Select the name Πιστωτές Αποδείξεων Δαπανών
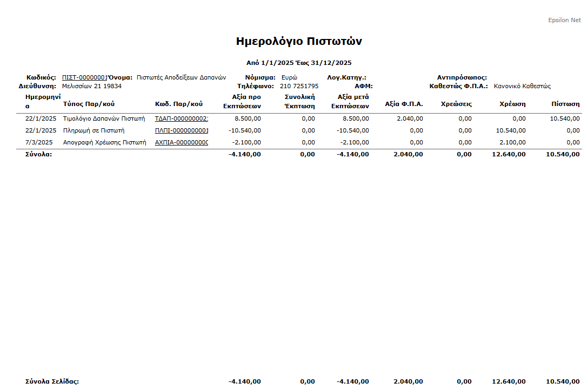 (x=181, y=77)
